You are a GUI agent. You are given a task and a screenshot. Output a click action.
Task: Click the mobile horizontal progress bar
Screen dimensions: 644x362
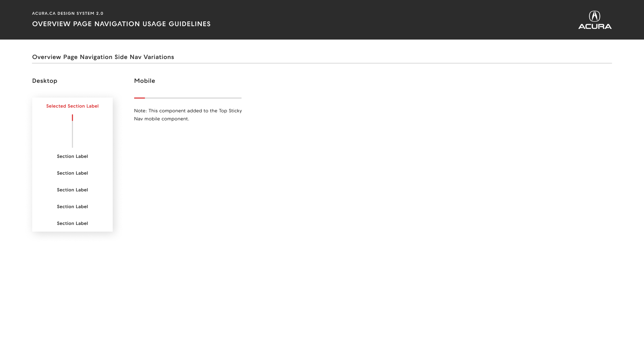(188, 98)
